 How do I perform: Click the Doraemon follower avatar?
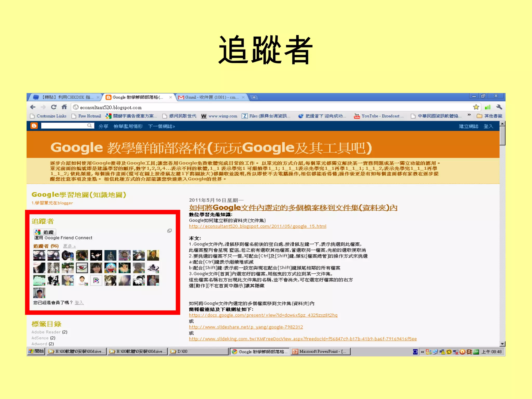[x=110, y=268]
